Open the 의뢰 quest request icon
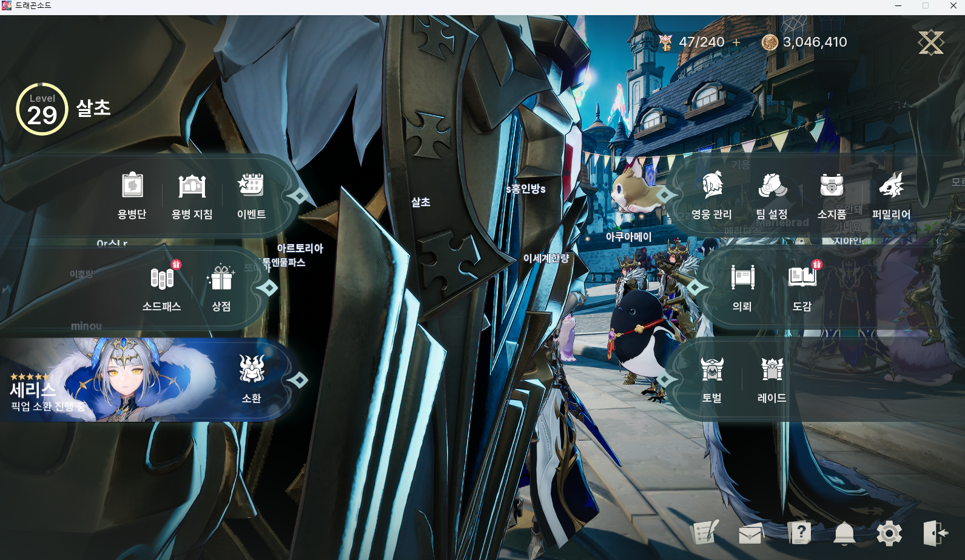 coord(742,279)
